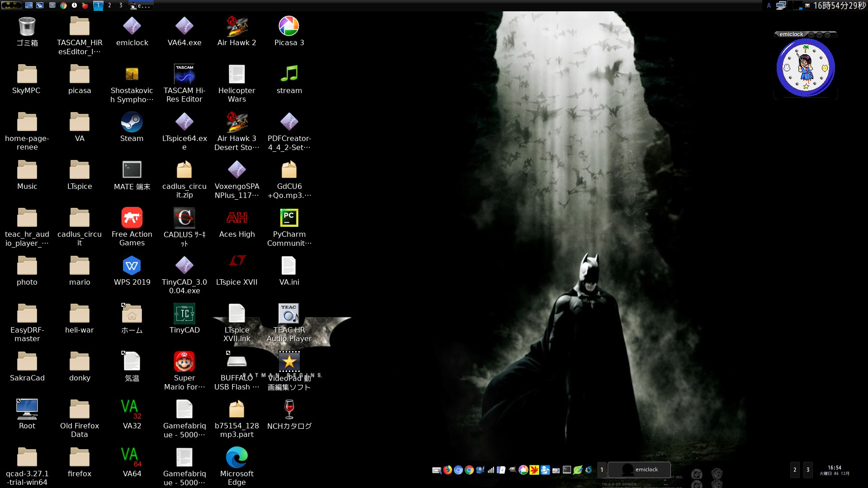Open LTspice XVII desktop shortcut

(236, 262)
